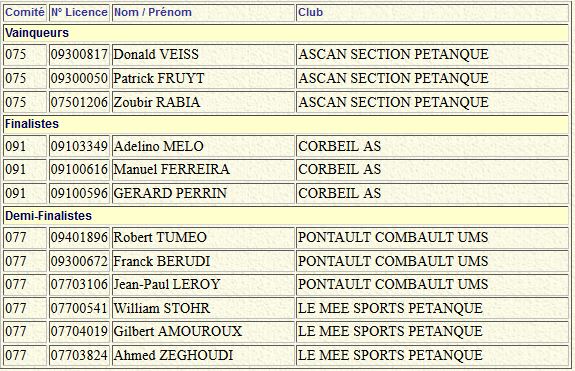Click the N° Licence column header
This screenshot has height=371, width=575.
79,12
